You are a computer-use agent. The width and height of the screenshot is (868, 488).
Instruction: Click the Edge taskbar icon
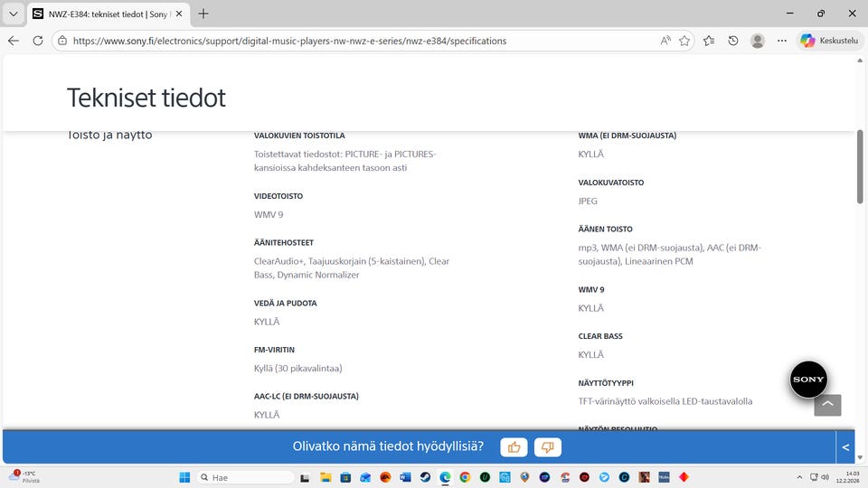tap(445, 477)
